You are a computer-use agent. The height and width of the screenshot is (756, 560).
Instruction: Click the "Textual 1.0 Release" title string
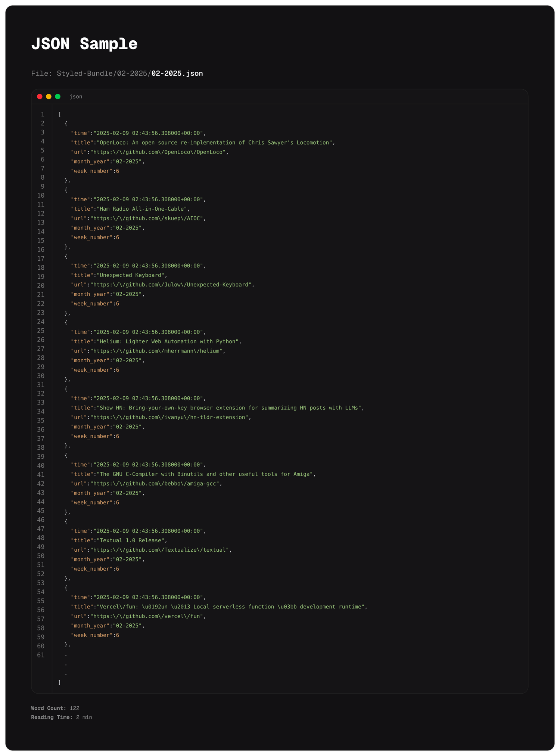point(131,540)
